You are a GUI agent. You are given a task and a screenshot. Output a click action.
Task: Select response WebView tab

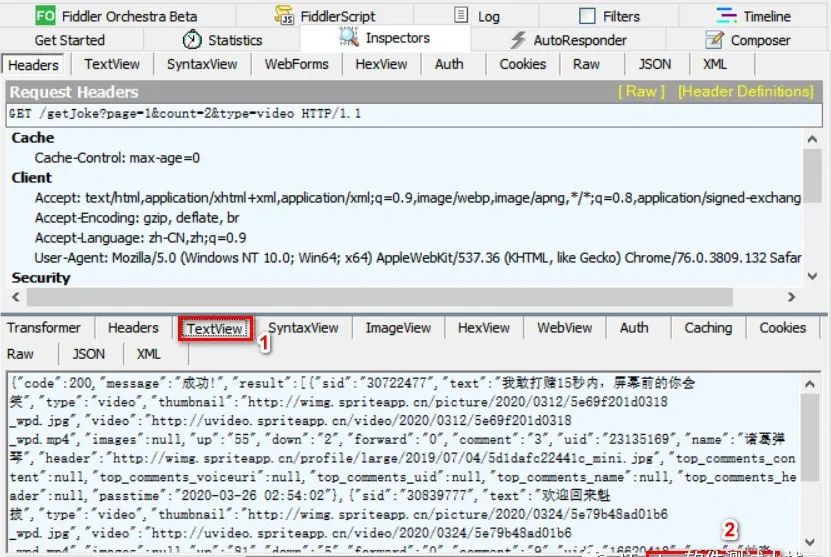tap(564, 328)
